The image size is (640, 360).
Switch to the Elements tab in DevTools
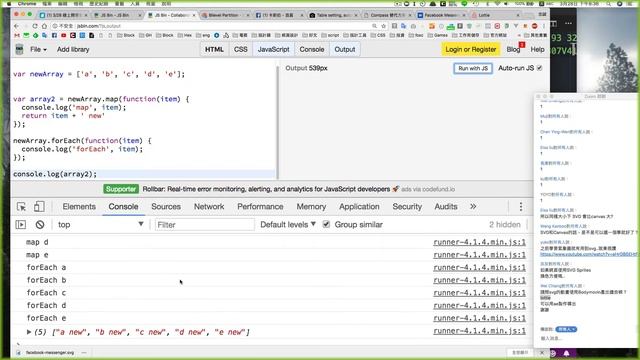[x=79, y=207]
